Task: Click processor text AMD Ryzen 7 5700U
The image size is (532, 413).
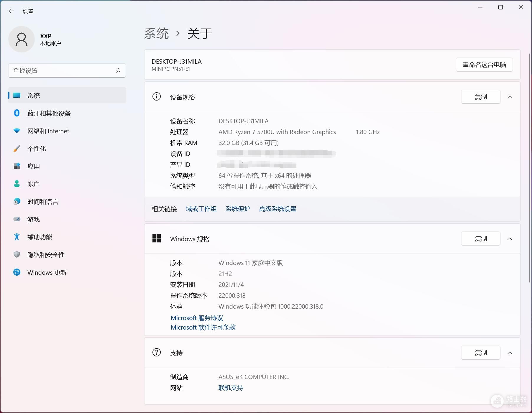Action: point(277,132)
